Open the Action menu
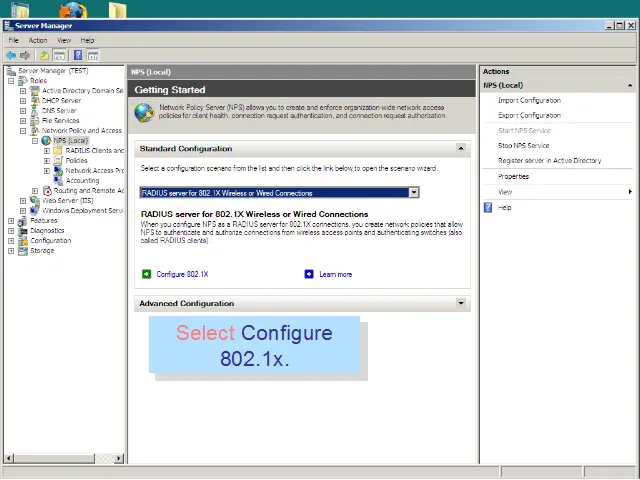Viewport: 640px width, 480px height. [38, 40]
